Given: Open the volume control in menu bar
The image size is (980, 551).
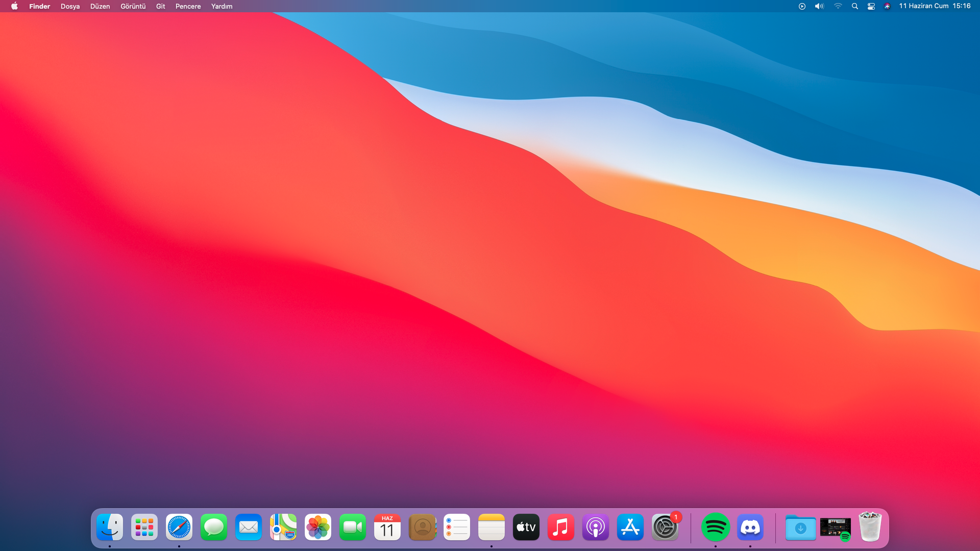Looking at the screenshot, I should pyautogui.click(x=819, y=6).
